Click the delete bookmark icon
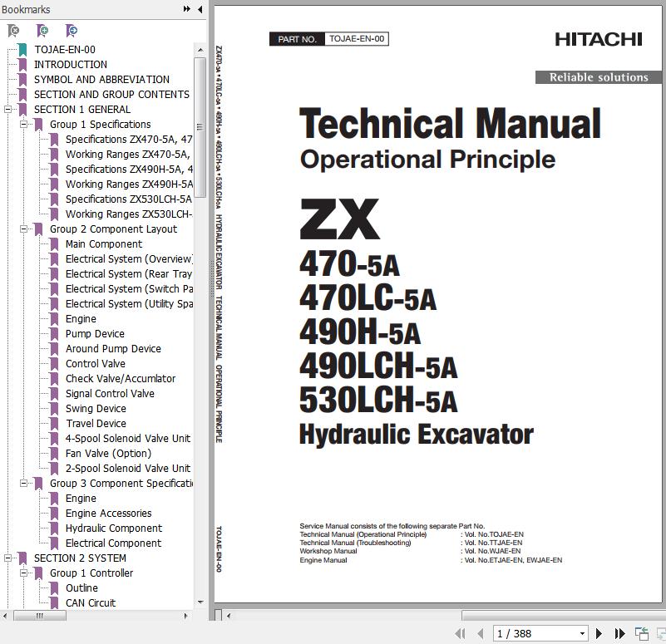Image resolution: width=666 pixels, height=644 pixels. point(13,31)
